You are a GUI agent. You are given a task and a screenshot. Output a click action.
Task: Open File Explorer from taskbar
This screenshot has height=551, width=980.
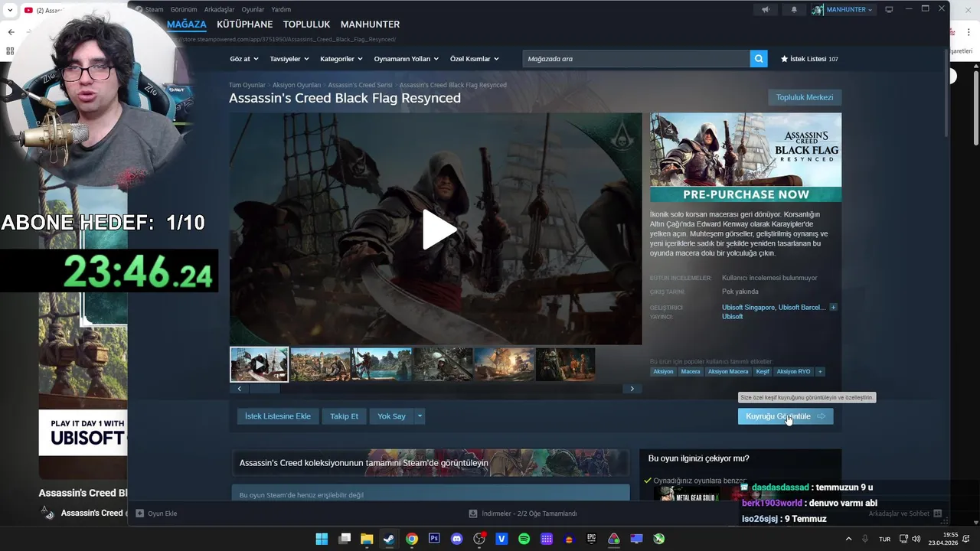pyautogui.click(x=367, y=539)
